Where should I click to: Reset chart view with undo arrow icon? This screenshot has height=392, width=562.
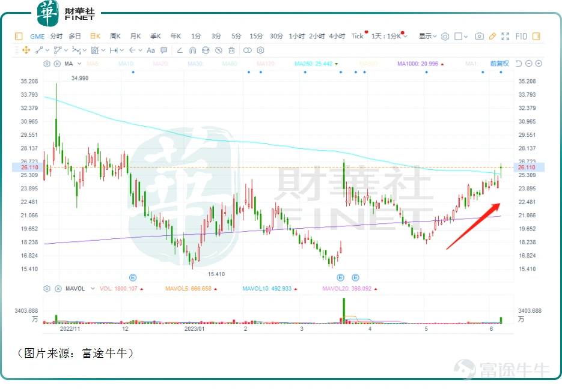519,64
